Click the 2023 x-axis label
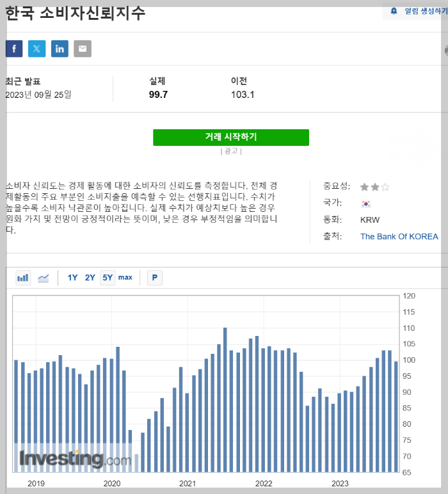448x494 pixels. [340, 484]
